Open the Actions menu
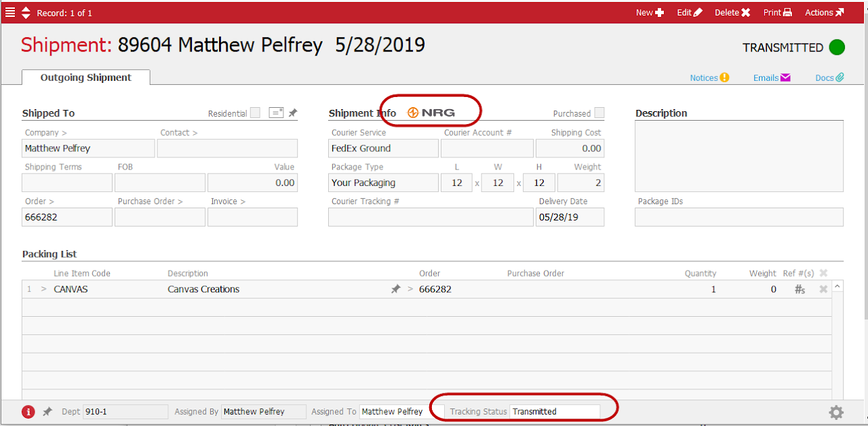 click(x=825, y=12)
